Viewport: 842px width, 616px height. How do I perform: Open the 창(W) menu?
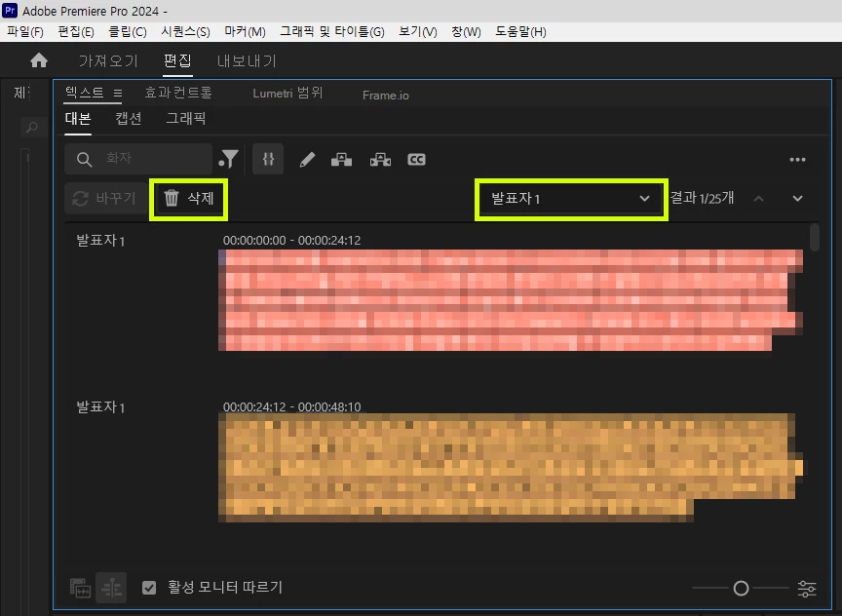[x=466, y=32]
